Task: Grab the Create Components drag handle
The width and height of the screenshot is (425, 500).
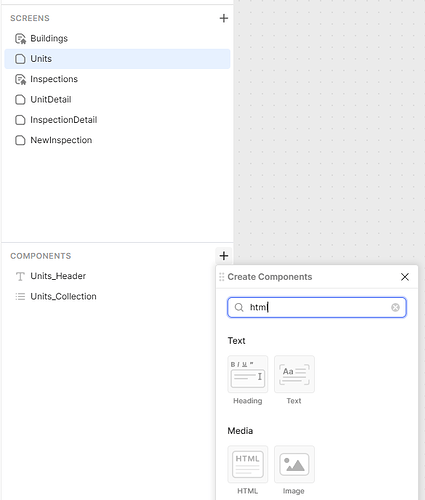Action: pyautogui.click(x=222, y=277)
